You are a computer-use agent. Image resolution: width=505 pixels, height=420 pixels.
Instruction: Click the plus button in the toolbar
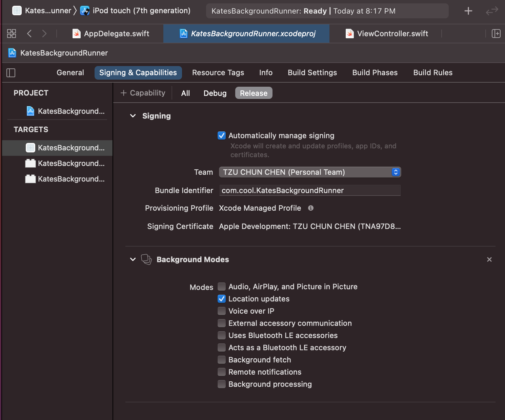point(468,11)
